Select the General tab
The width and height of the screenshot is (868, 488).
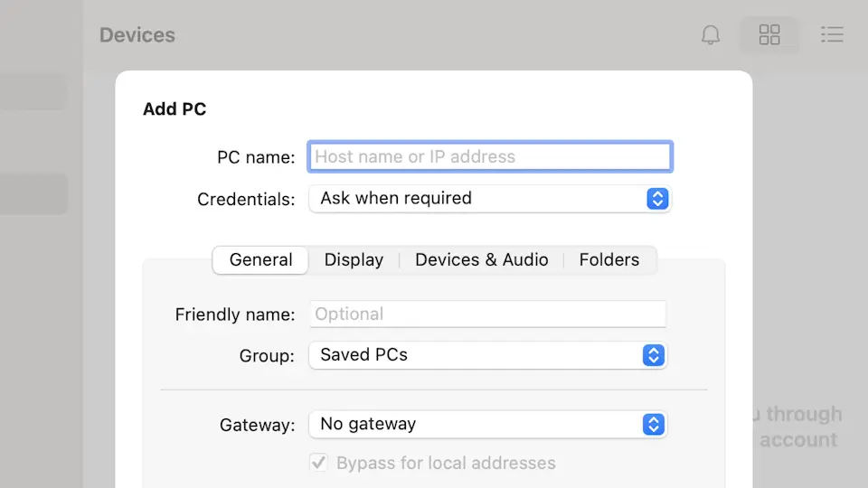[x=260, y=260]
